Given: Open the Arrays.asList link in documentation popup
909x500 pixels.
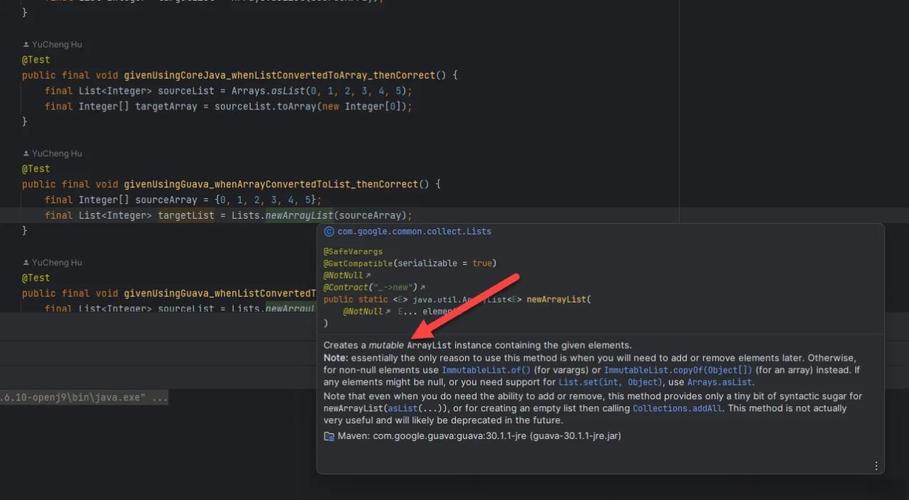Looking at the screenshot, I should click(x=719, y=382).
